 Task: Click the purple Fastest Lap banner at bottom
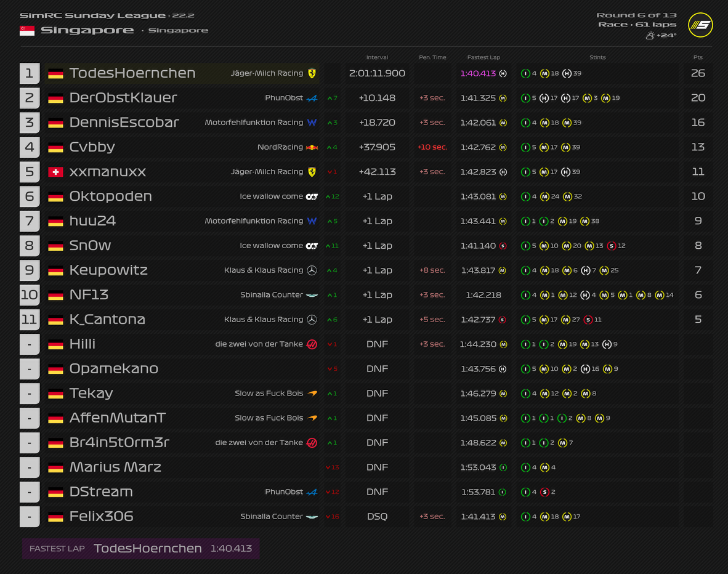coord(141,548)
